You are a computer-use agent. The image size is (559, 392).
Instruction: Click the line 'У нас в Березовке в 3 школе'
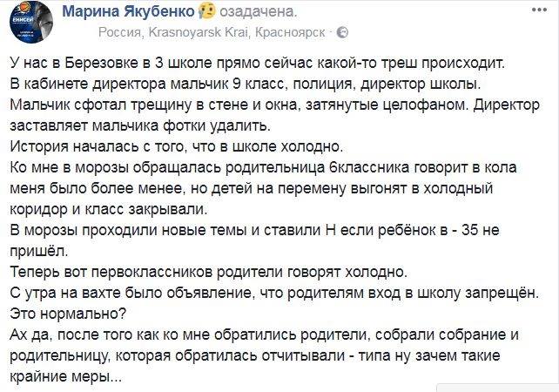point(258,63)
